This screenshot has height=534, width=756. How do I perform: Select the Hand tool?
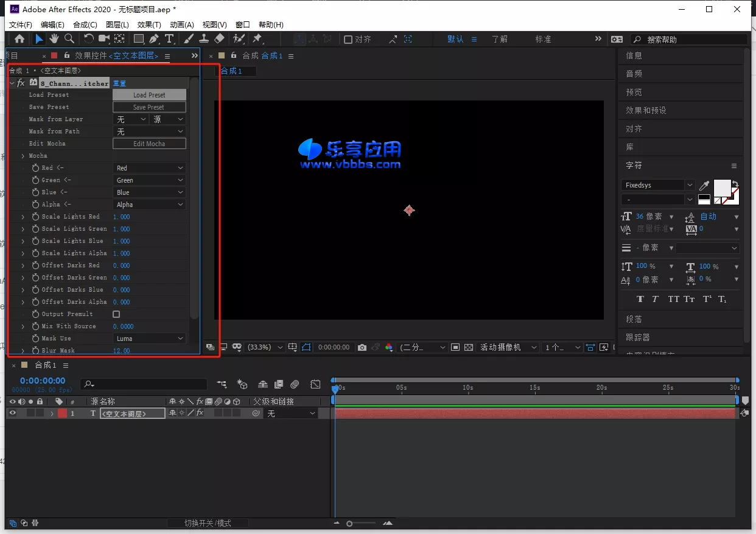tap(54, 38)
